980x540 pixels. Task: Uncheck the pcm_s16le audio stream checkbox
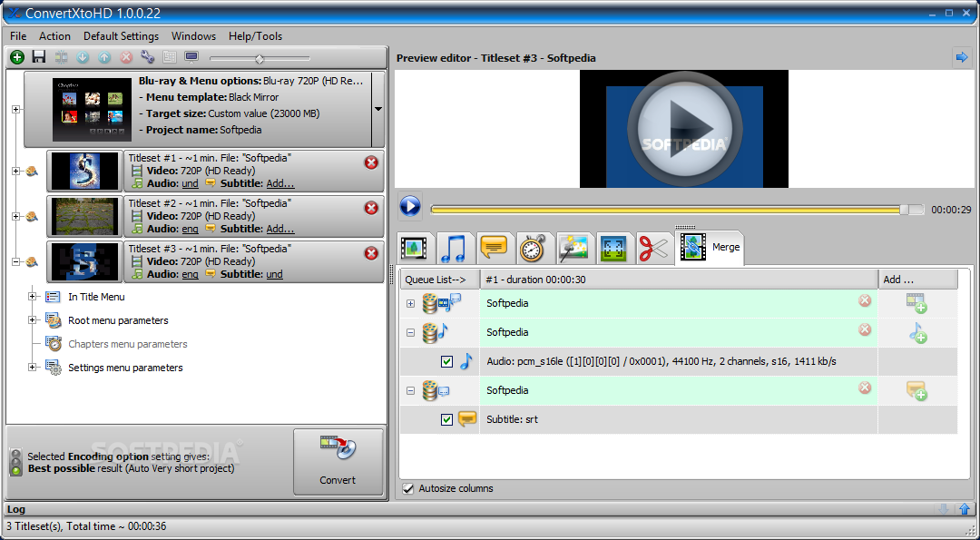pos(446,362)
